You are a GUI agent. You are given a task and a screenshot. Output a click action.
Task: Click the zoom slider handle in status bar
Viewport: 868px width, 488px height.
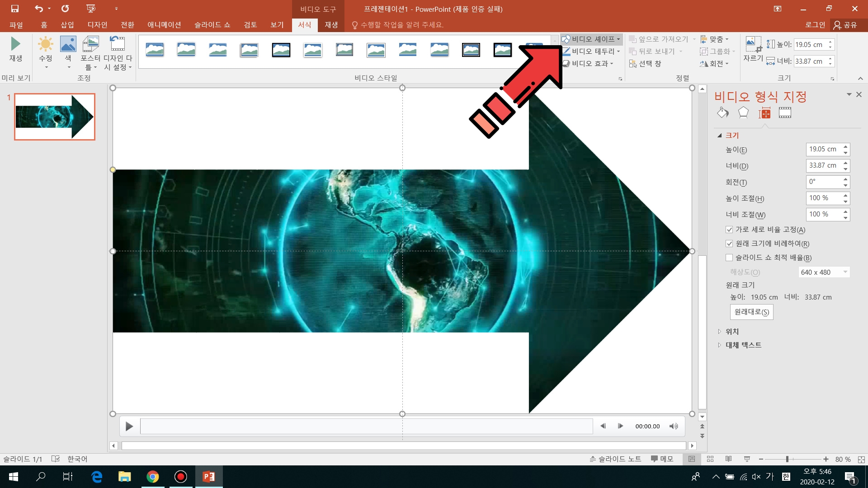point(787,459)
